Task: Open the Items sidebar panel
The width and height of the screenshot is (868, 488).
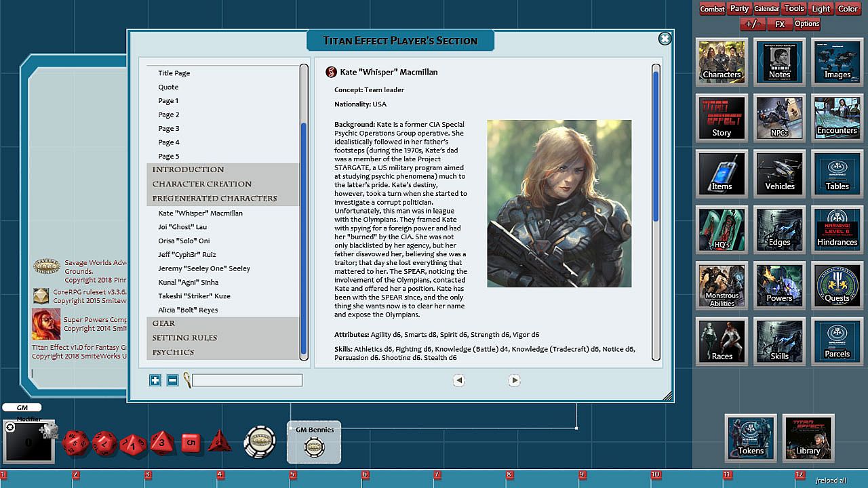Action: (722, 173)
